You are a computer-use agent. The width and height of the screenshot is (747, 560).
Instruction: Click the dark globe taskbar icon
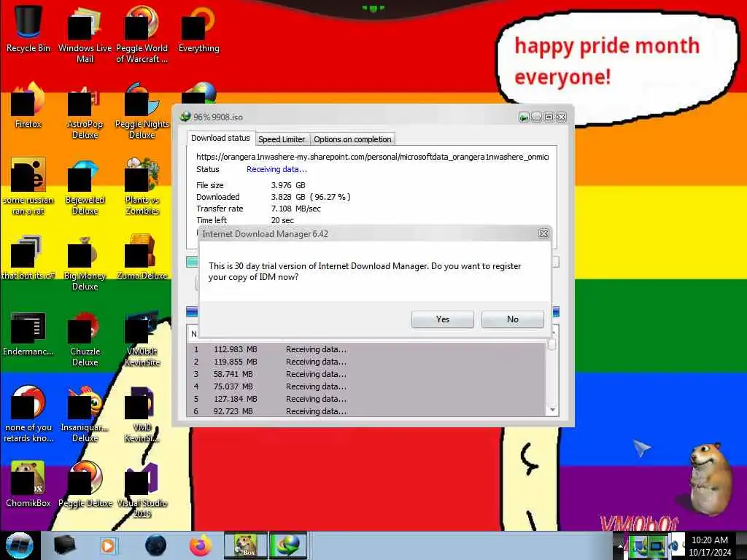(156, 545)
